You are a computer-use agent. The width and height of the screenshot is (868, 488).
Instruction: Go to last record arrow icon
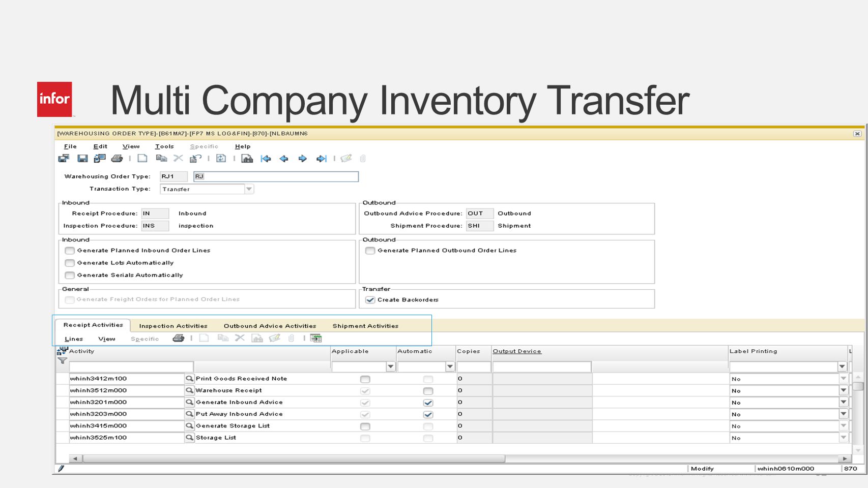tap(321, 159)
